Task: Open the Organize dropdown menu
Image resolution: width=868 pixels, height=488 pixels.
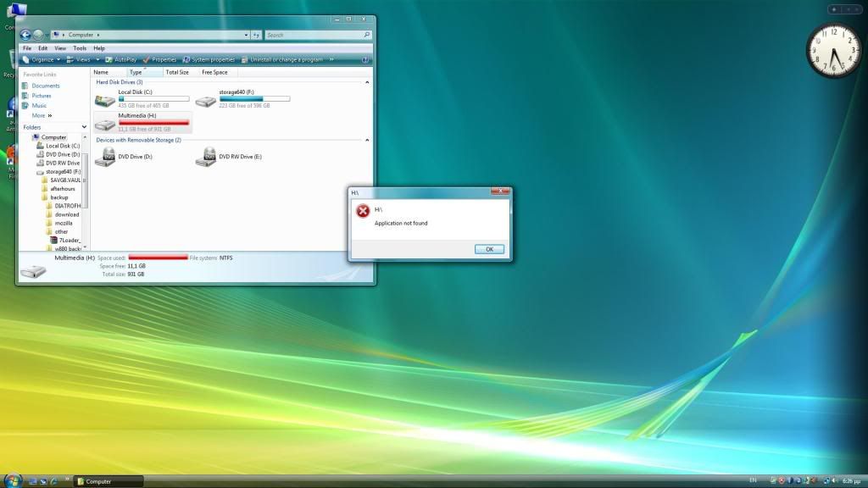Action: click(x=42, y=60)
